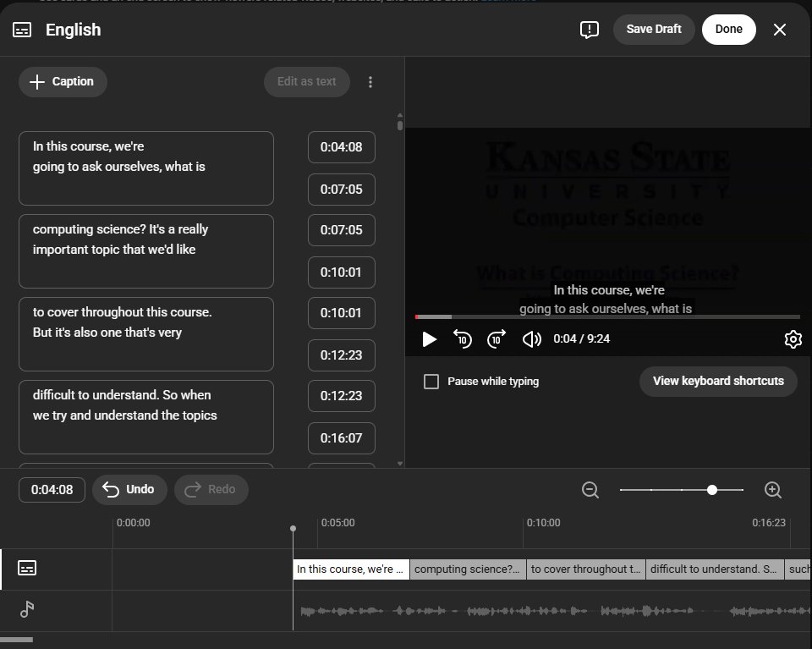This screenshot has height=649, width=812.
Task: Add a new Caption
Action: [x=63, y=82]
